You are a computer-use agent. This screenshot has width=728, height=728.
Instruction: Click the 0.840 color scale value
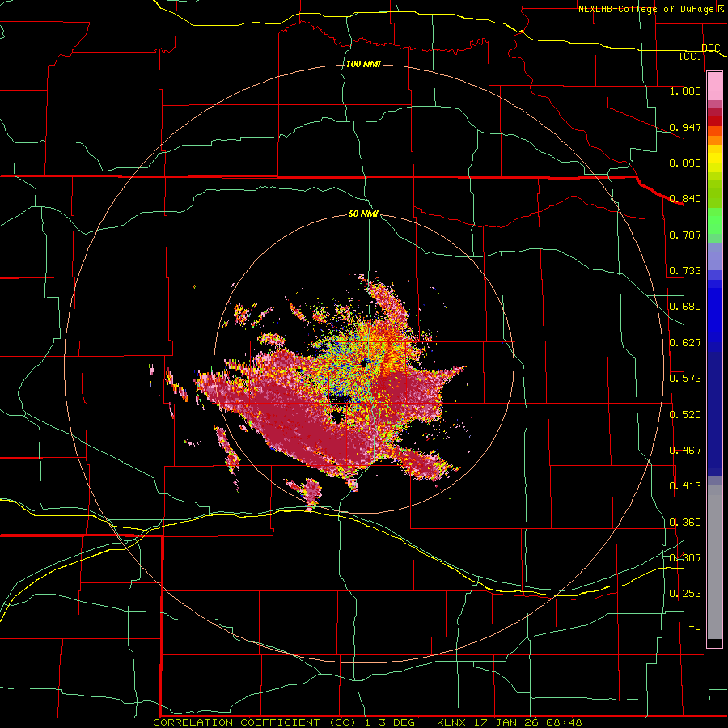click(x=685, y=199)
